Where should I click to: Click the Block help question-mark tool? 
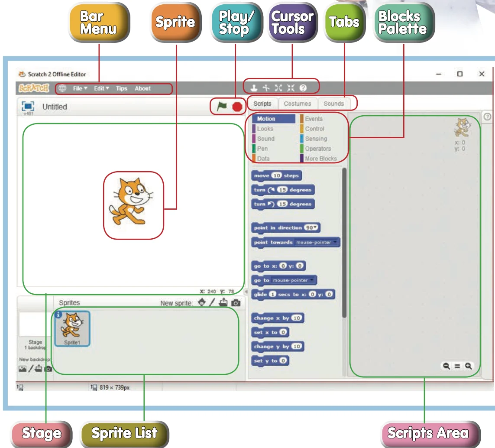pyautogui.click(x=303, y=88)
